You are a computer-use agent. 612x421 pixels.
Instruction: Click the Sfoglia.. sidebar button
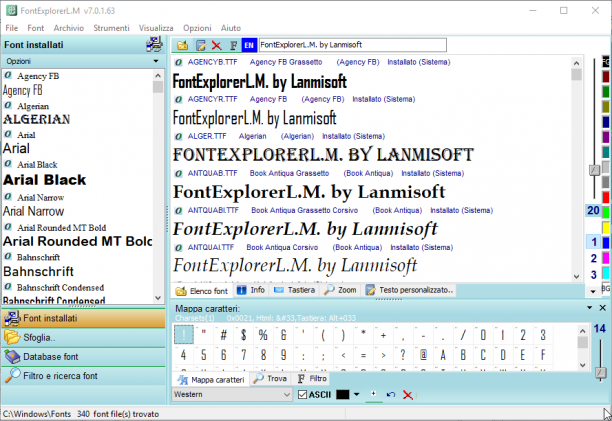pyautogui.click(x=84, y=338)
